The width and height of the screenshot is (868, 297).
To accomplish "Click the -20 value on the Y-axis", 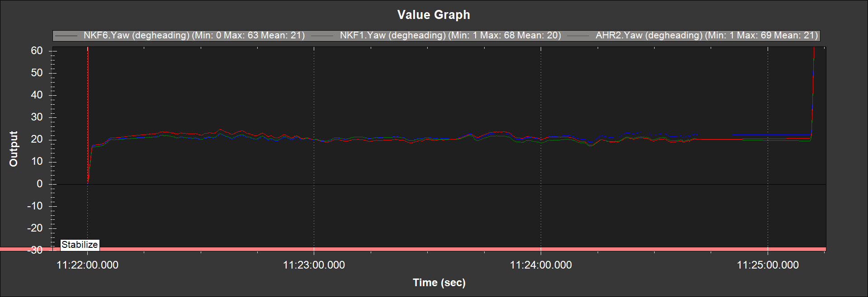I will [35, 228].
